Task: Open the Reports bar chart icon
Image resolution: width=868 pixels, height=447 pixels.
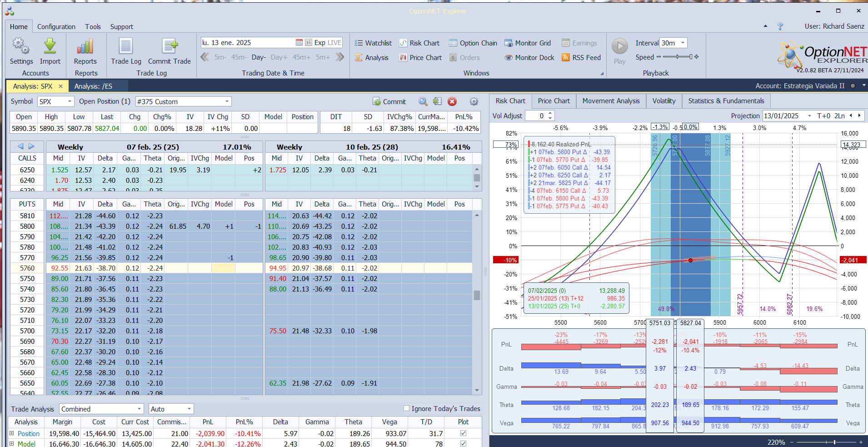Action: 85,46
